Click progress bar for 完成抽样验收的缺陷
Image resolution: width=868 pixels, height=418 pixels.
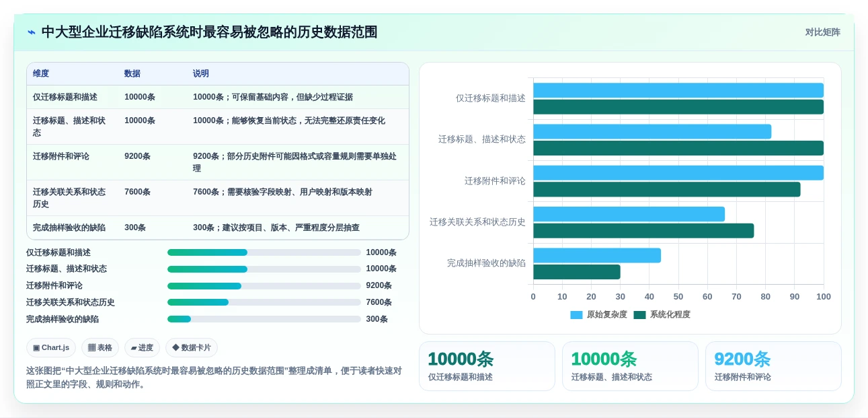[x=264, y=319]
